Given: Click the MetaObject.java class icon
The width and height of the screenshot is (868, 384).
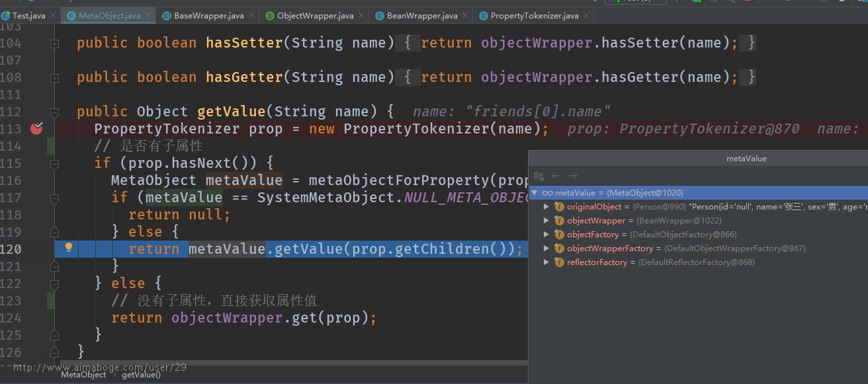Looking at the screenshot, I should [x=71, y=15].
